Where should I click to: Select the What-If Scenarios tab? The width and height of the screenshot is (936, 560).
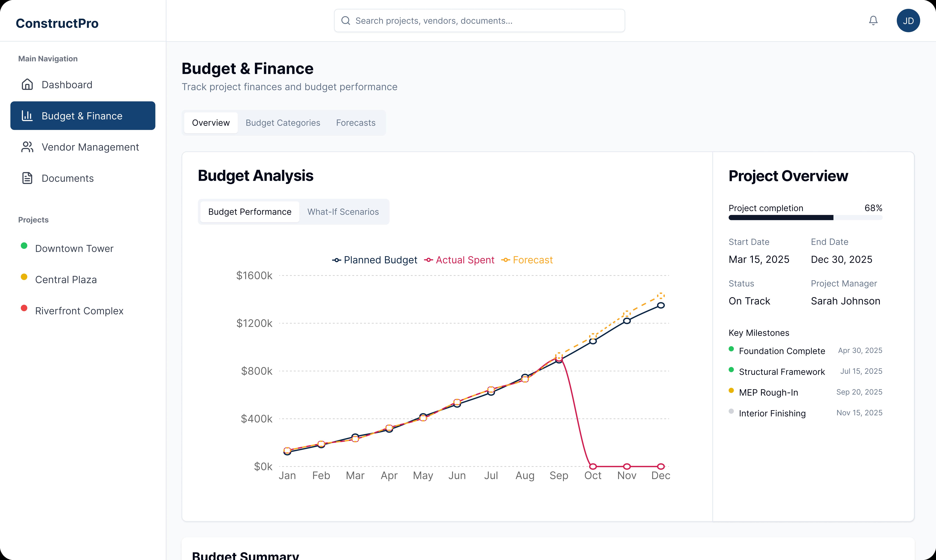(x=343, y=212)
